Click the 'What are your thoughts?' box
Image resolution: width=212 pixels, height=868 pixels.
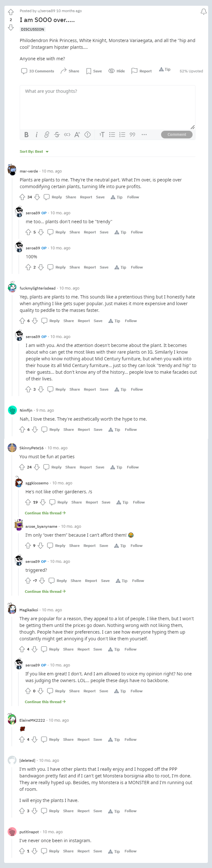coord(107,107)
